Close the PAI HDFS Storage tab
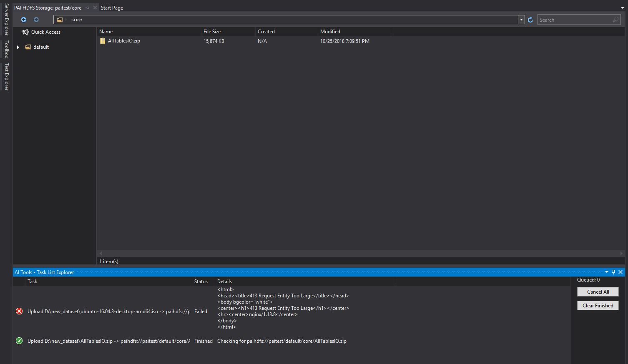This screenshot has width=628, height=364. [x=95, y=8]
